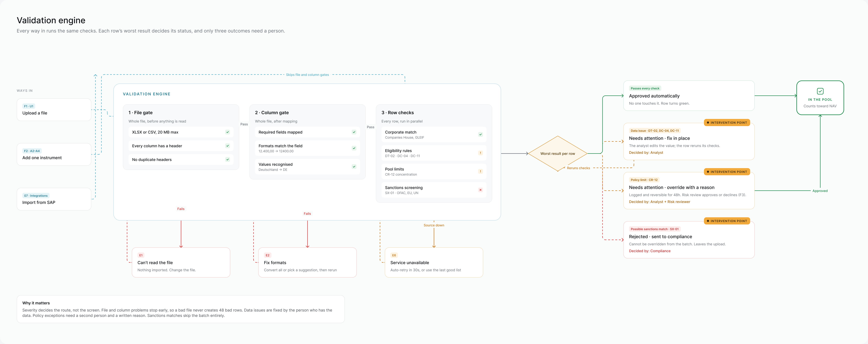Viewport: 868px width, 344px height.
Task: Select the Approved automatically outcome card
Action: coord(689,96)
